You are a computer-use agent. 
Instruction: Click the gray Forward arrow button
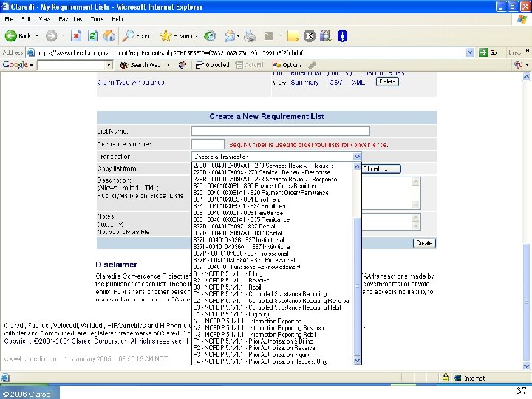click(51, 35)
